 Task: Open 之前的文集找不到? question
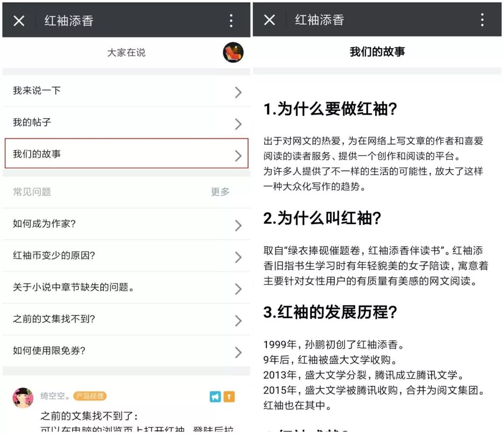pyautogui.click(x=126, y=319)
